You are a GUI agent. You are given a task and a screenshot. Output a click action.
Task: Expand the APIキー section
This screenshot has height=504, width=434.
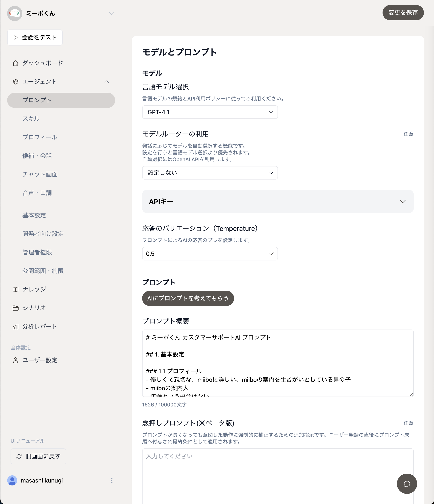(x=278, y=201)
